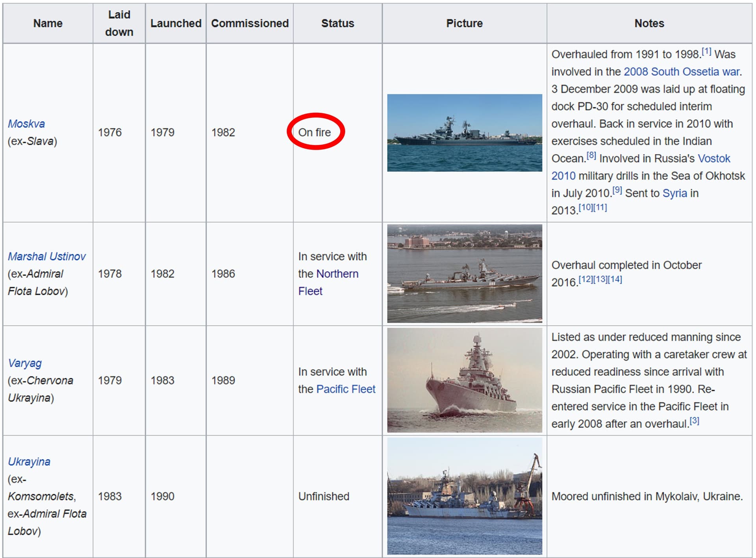Open citation [3] in Varyag notes
756x558 pixels.
coord(694,420)
